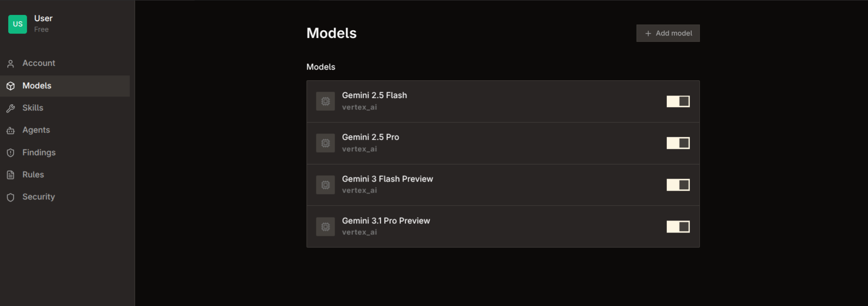Screen dimensions: 868x306
Task: Click the chip icon next to Gemini 3.1 Pro Preview
Action: click(x=325, y=226)
